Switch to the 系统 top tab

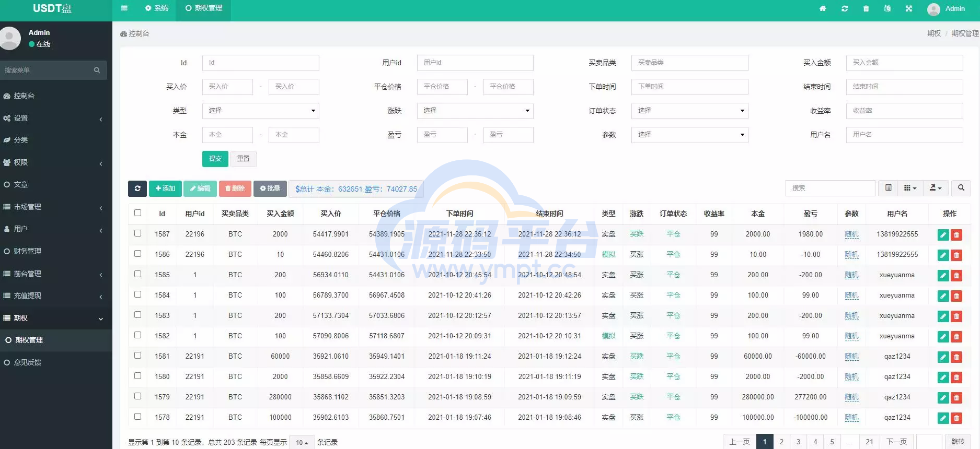click(x=157, y=8)
